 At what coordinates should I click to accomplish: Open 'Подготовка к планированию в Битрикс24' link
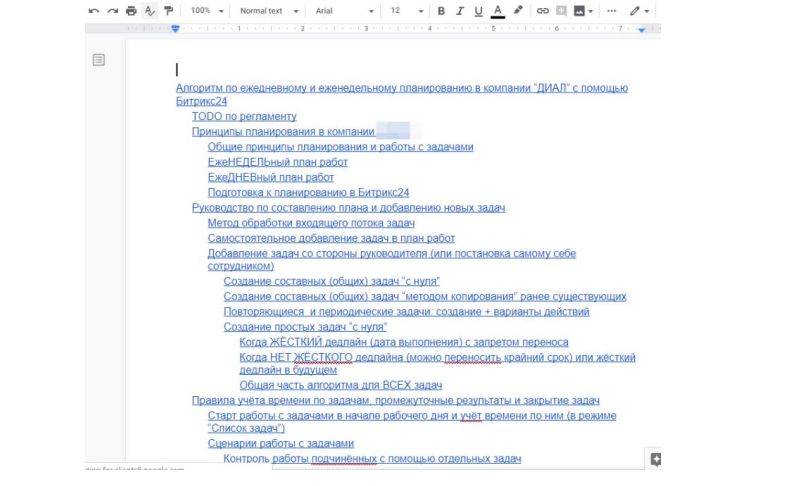coord(308,193)
